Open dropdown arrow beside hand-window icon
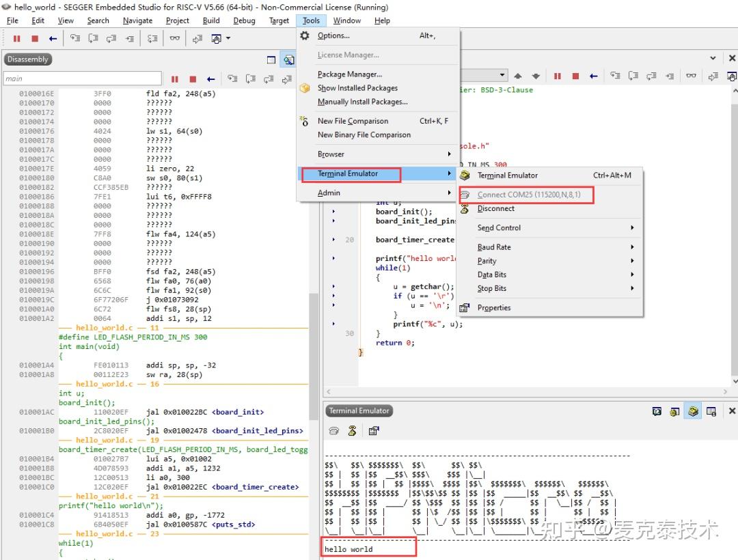Viewport: 738px width, 560px height. [228, 38]
